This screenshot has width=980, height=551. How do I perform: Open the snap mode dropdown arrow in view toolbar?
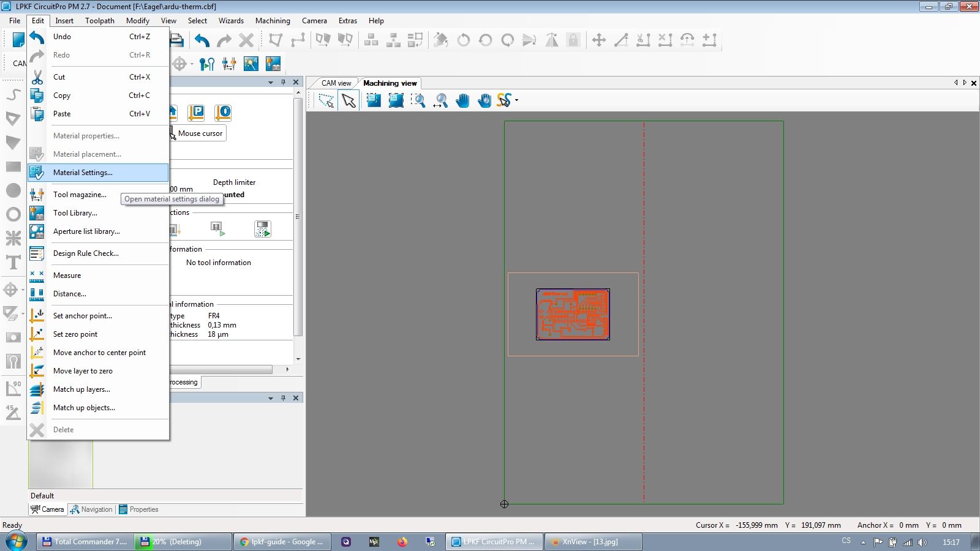point(516,100)
